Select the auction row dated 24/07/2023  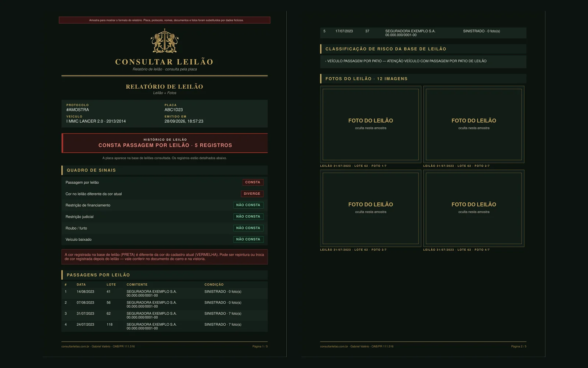coord(165,326)
